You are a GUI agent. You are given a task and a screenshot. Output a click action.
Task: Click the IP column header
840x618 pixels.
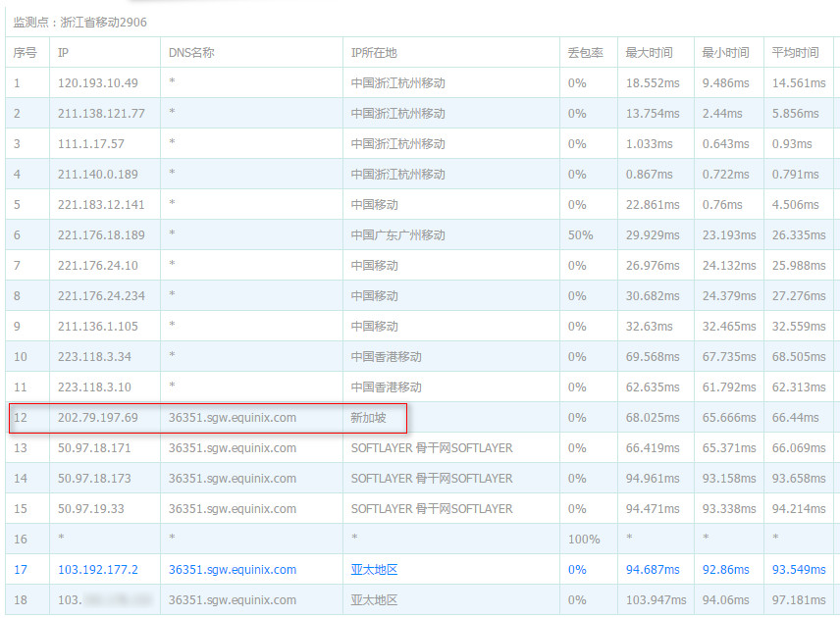63,52
